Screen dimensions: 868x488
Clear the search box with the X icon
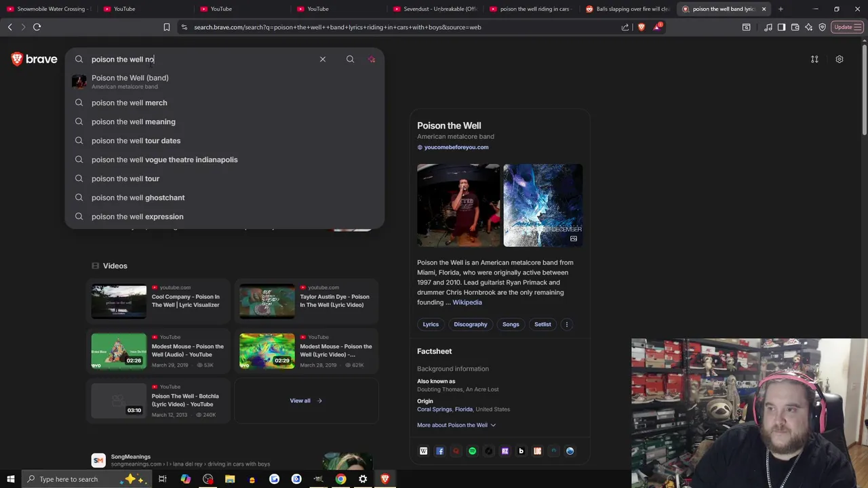tap(323, 59)
